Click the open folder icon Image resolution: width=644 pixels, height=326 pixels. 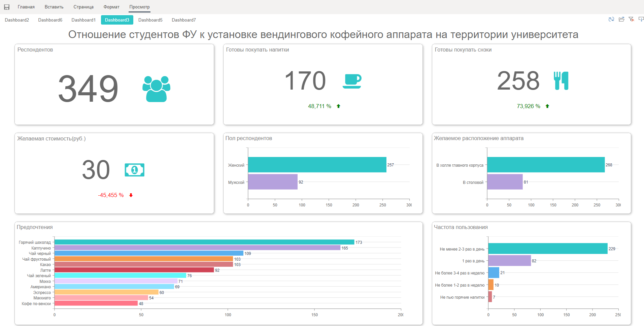tap(621, 20)
